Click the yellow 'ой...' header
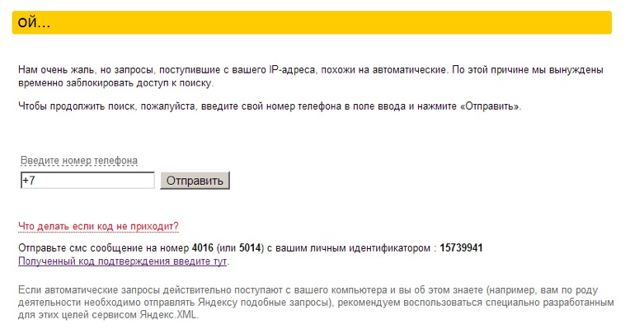 (312, 22)
